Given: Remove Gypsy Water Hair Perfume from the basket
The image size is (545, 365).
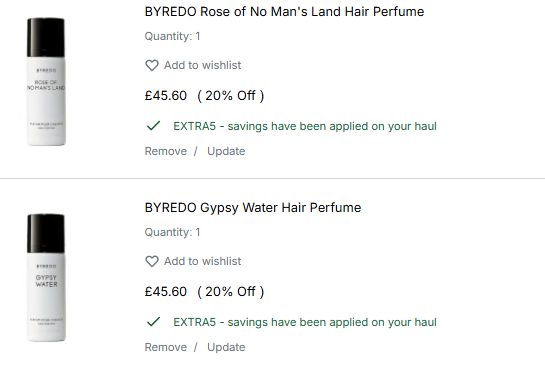Looking at the screenshot, I should 166,347.
